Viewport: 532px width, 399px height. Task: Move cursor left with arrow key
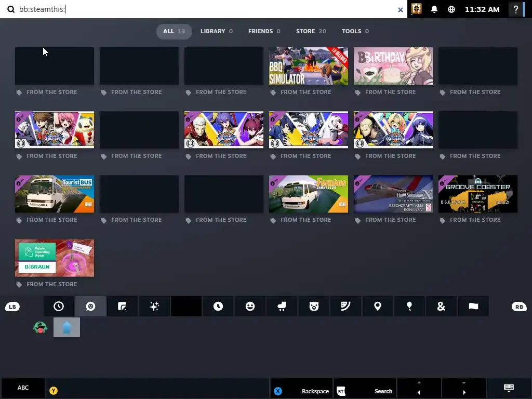tap(419, 388)
